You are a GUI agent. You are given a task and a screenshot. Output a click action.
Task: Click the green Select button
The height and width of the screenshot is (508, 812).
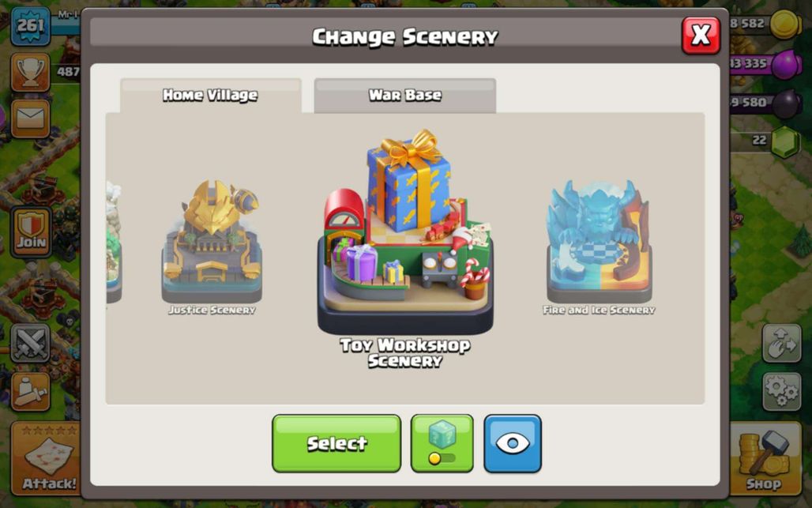tap(336, 443)
